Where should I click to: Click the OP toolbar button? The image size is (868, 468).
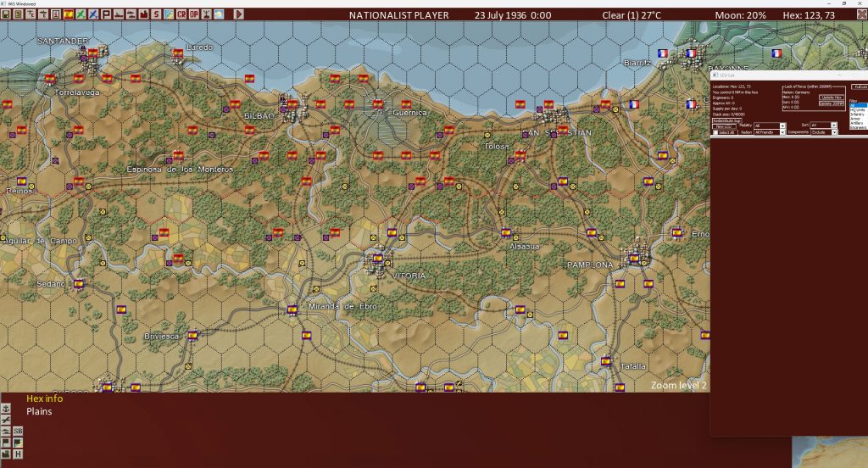click(x=193, y=14)
